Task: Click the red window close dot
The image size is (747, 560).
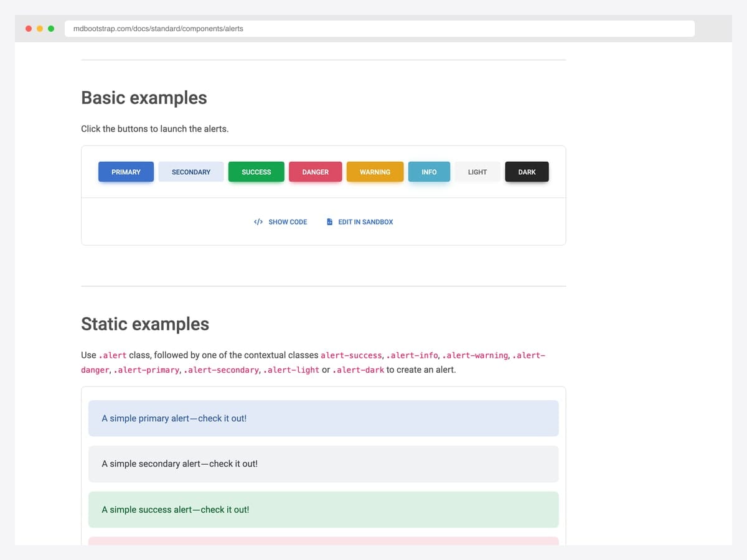Action: (29, 29)
